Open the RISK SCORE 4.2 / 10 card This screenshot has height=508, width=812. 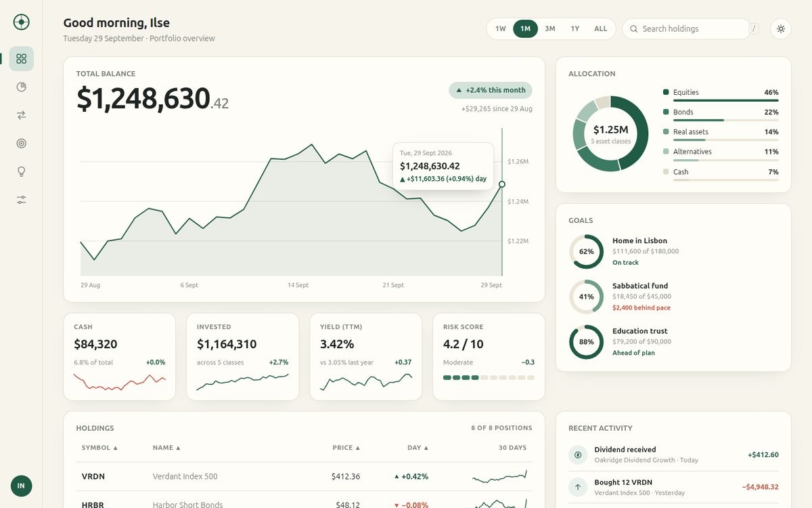click(489, 356)
